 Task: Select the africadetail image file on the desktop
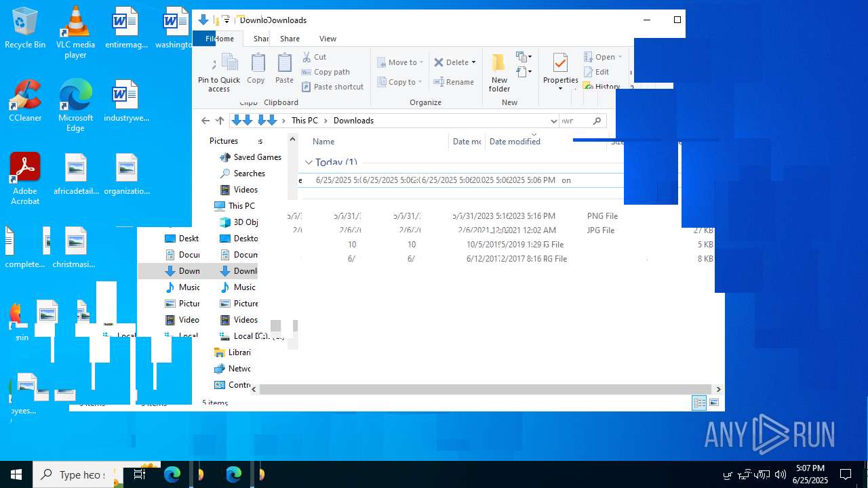76,174
